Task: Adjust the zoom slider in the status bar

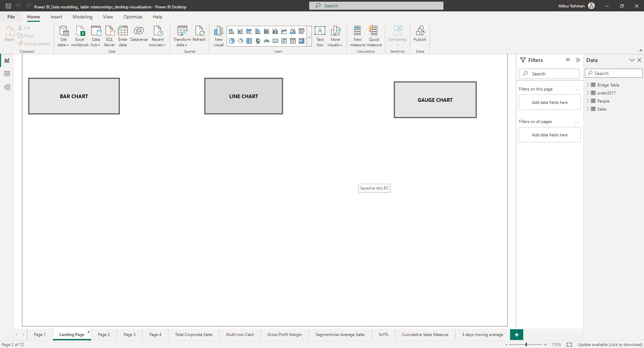Action: point(527,344)
